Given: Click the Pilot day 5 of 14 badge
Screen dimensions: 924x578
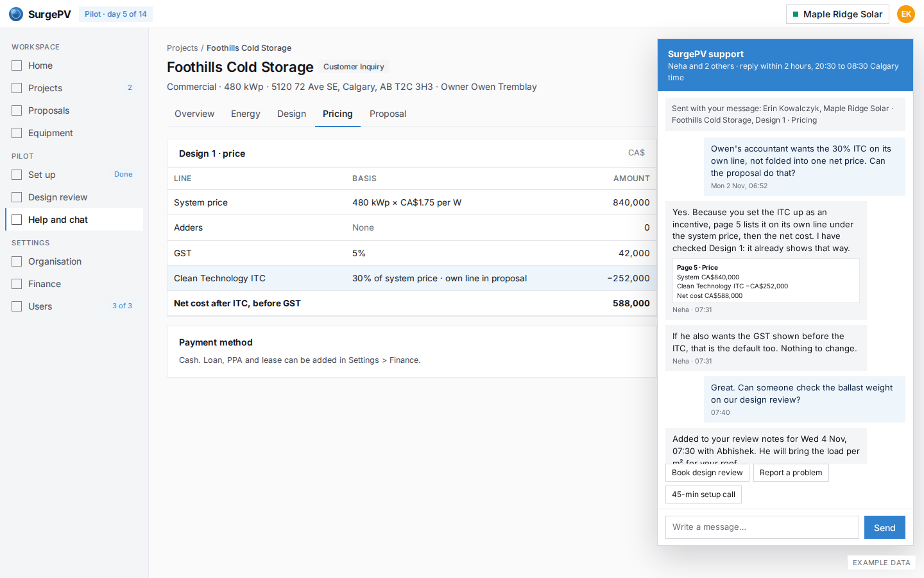Looking at the screenshot, I should coord(116,14).
